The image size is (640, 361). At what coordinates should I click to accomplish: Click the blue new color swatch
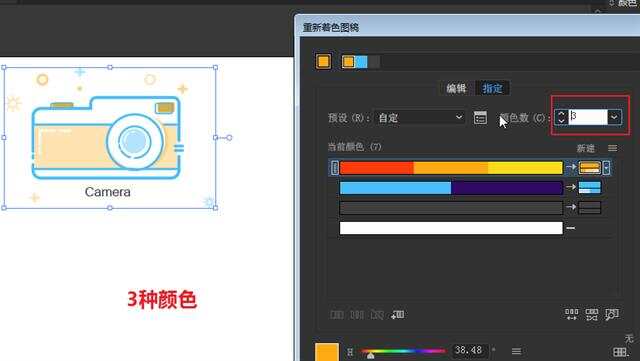tap(590, 187)
